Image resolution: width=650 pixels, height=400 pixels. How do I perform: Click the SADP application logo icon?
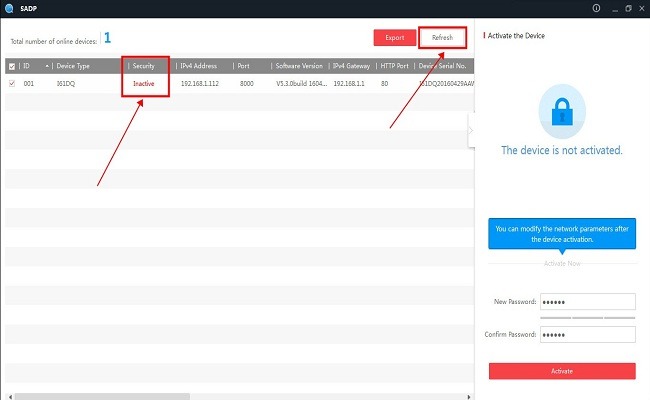[x=8, y=8]
